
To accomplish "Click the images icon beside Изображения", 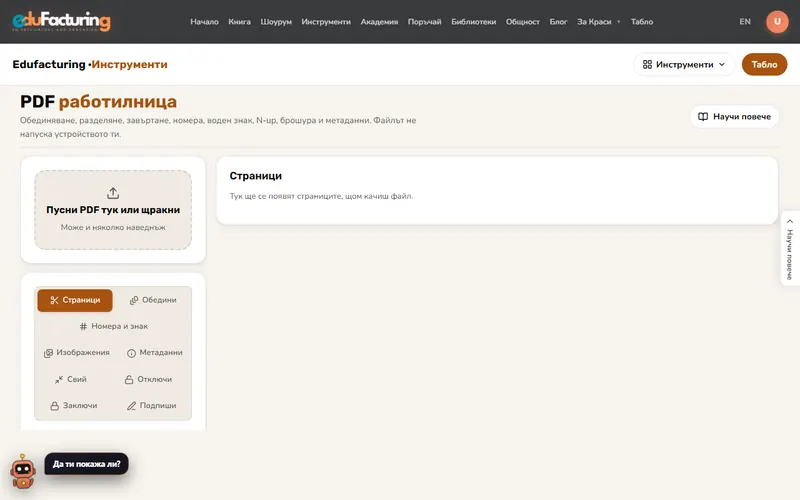I will (x=48, y=353).
